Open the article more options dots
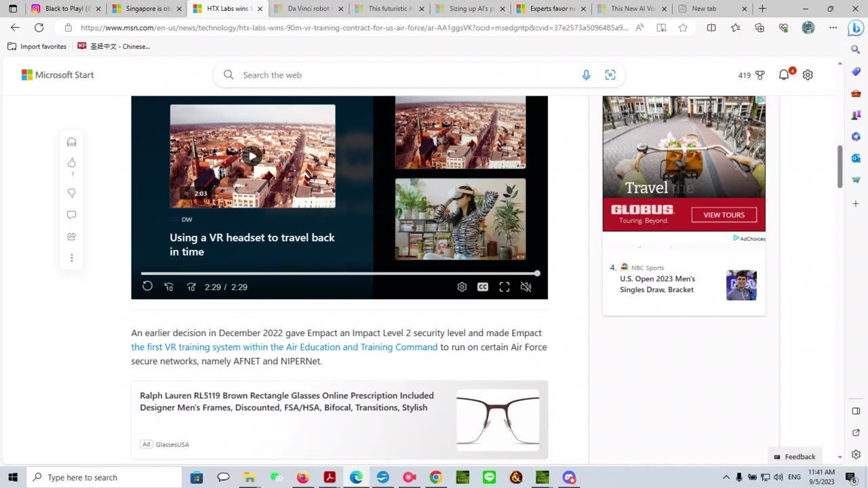868x488 pixels. point(71,258)
